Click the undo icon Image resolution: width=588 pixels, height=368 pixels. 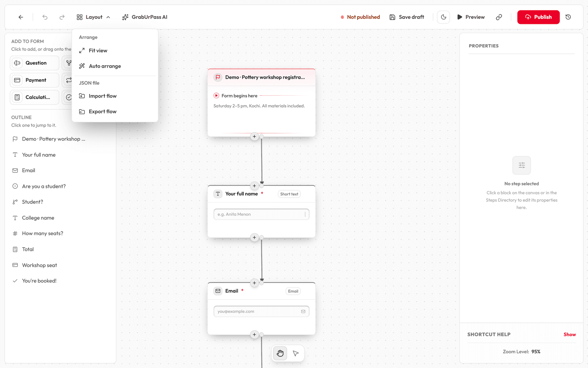[45, 17]
